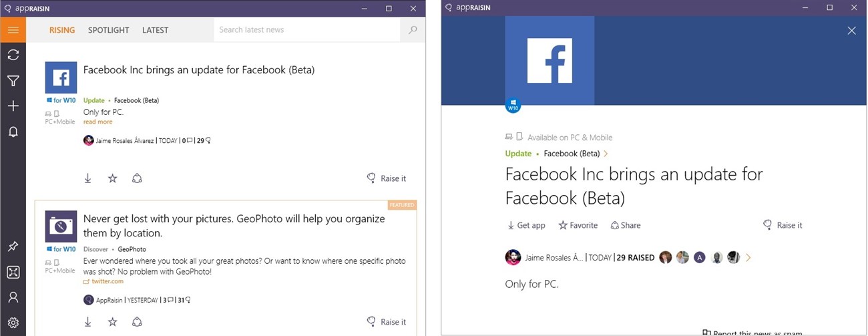Open the GeoPhoto headline in feed
Image resolution: width=868 pixels, height=336 pixels.
click(x=234, y=226)
